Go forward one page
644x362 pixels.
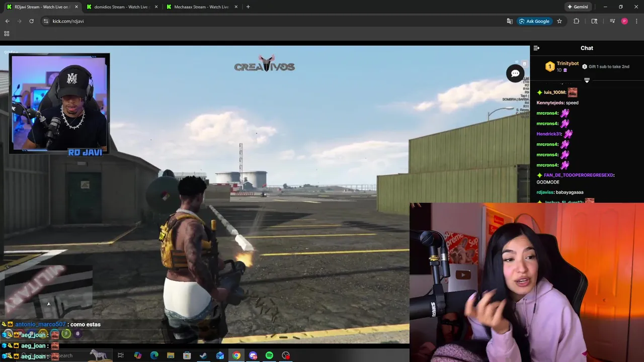tap(19, 21)
